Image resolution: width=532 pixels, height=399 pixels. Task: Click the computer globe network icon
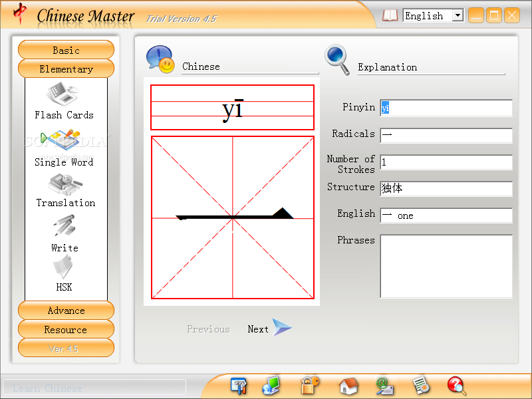click(271, 386)
